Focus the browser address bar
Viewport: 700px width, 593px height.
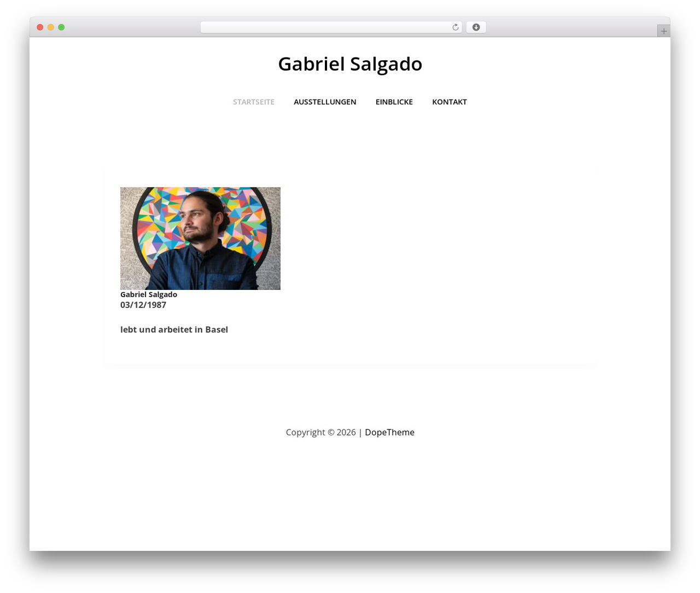coord(331,27)
